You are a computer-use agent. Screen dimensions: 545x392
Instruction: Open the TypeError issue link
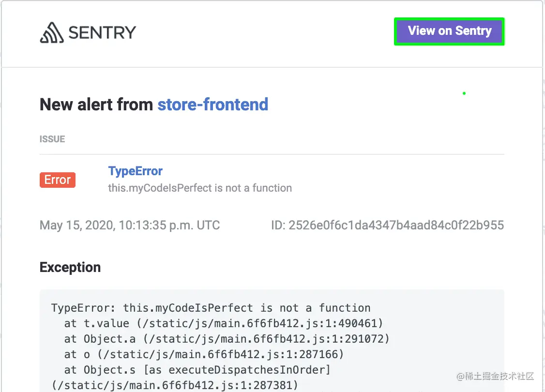tap(135, 171)
